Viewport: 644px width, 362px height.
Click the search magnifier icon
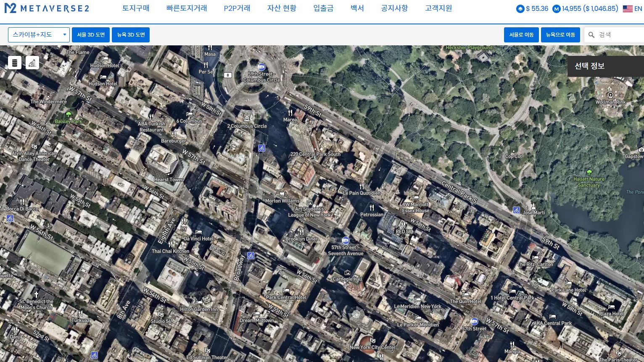tap(591, 35)
